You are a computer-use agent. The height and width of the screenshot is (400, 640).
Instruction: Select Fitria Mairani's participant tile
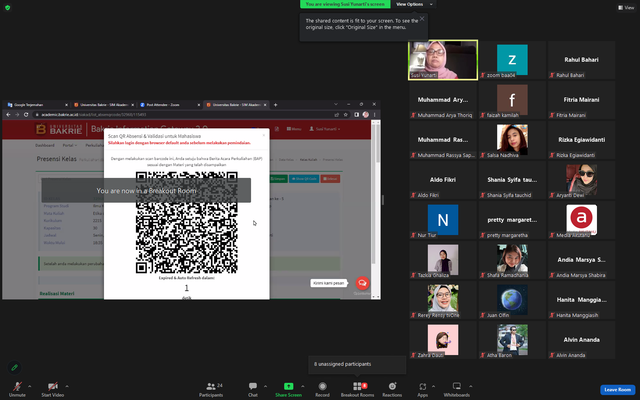tap(581, 100)
